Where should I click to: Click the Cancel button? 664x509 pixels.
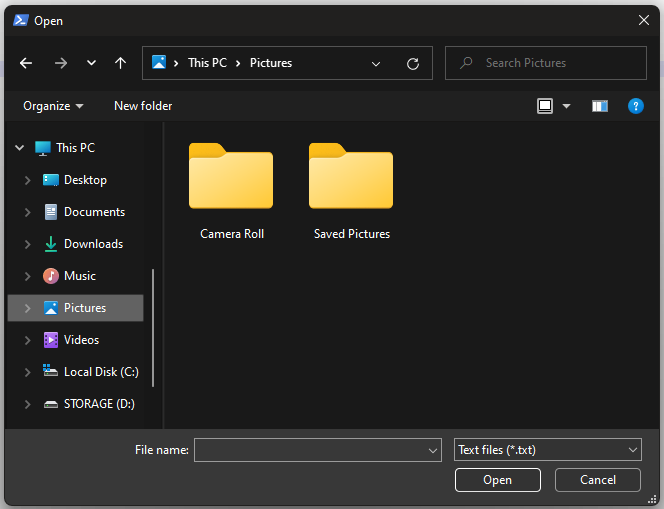pyautogui.click(x=598, y=480)
